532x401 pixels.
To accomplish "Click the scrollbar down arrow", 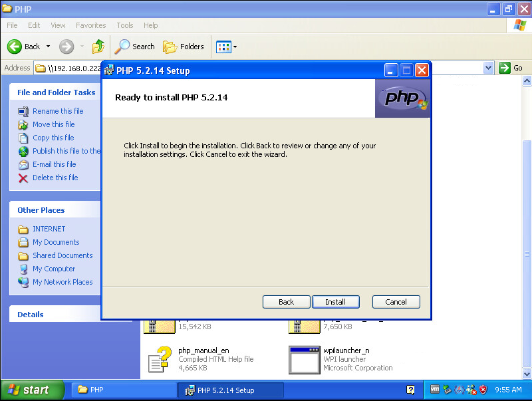I will (x=527, y=374).
